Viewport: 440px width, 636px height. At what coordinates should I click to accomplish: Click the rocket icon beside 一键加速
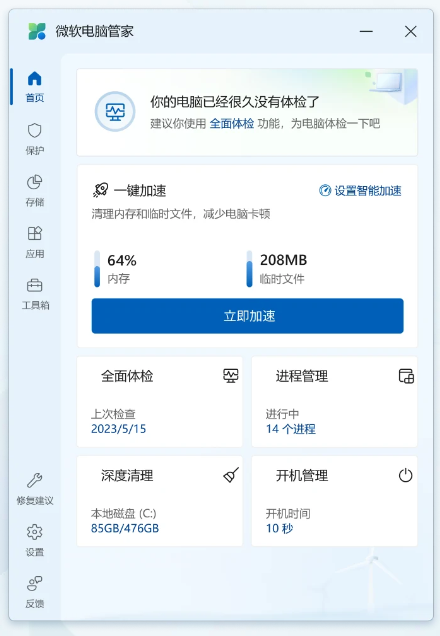click(x=100, y=190)
